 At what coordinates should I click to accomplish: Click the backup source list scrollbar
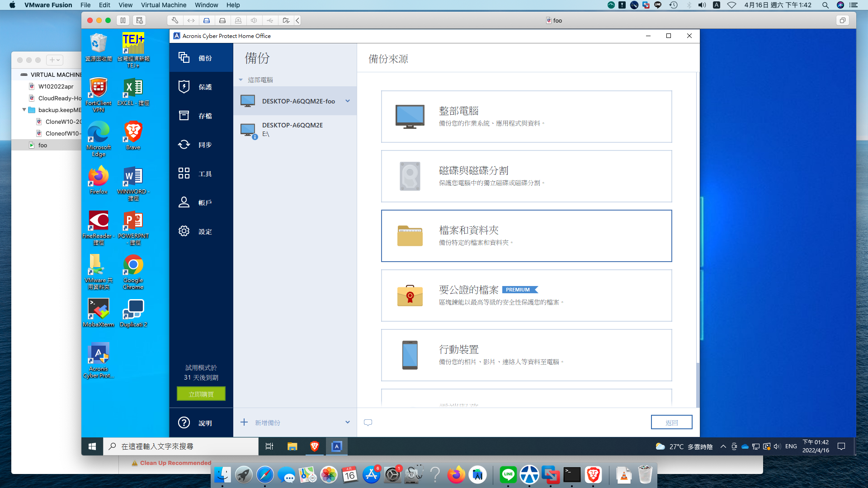click(698, 226)
